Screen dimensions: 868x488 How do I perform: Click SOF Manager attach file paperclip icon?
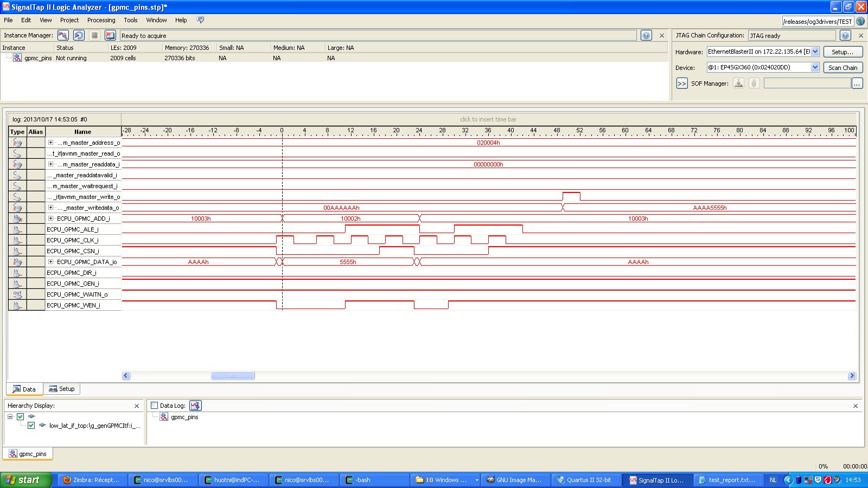(754, 83)
